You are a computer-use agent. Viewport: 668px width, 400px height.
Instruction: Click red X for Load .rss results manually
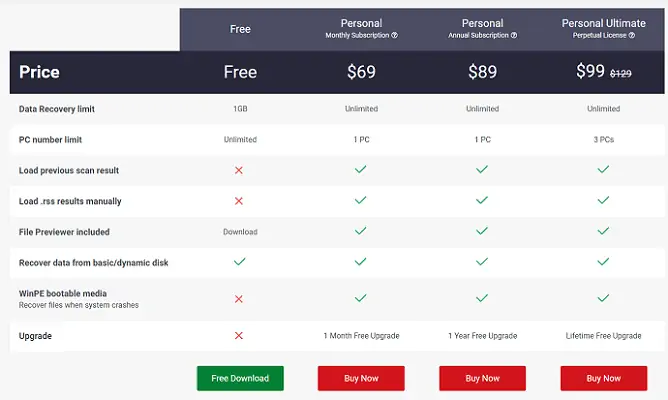click(239, 201)
